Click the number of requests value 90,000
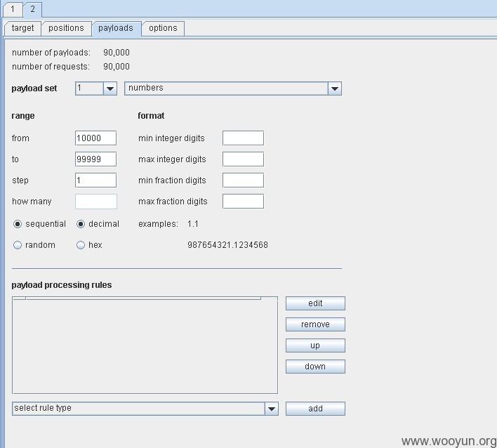The width and height of the screenshot is (497, 448). pyautogui.click(x=117, y=67)
